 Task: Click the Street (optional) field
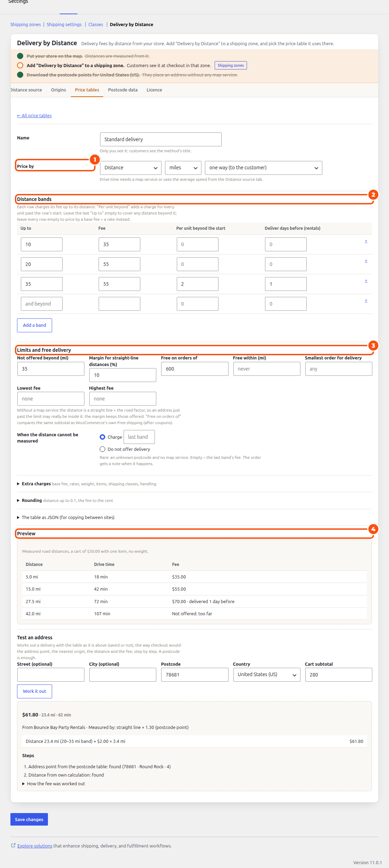[x=51, y=675]
